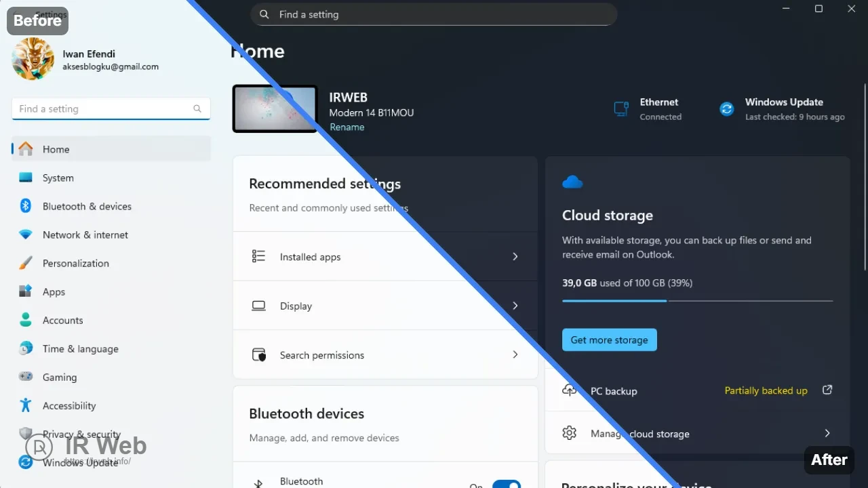Focus the top Find a setting search bar
The height and width of the screenshot is (488, 868).
point(434,14)
